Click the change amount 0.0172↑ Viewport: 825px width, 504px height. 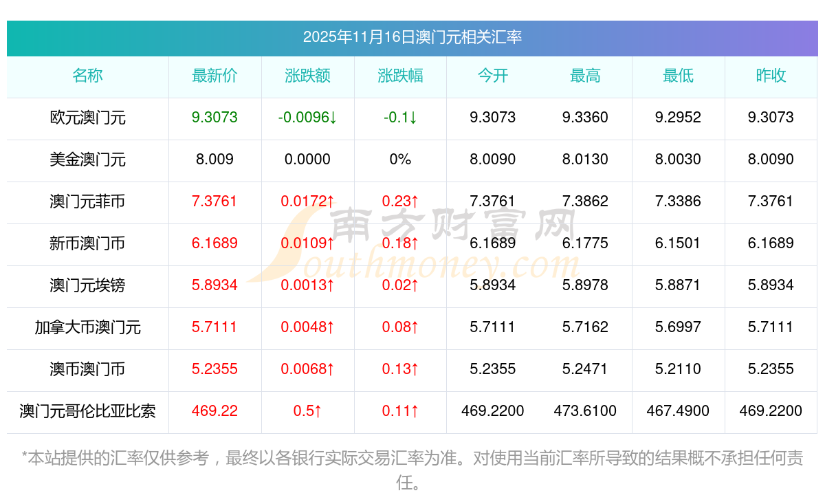pyautogui.click(x=307, y=201)
